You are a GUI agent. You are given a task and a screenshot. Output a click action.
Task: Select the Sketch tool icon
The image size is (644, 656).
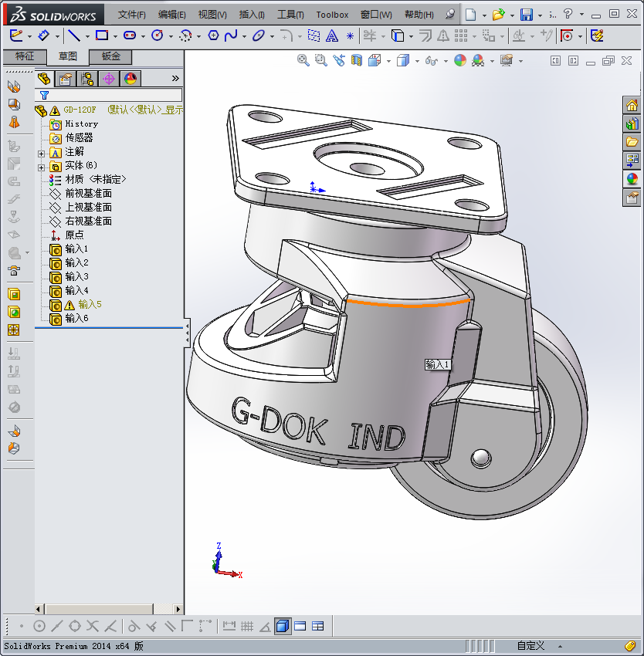15,36
